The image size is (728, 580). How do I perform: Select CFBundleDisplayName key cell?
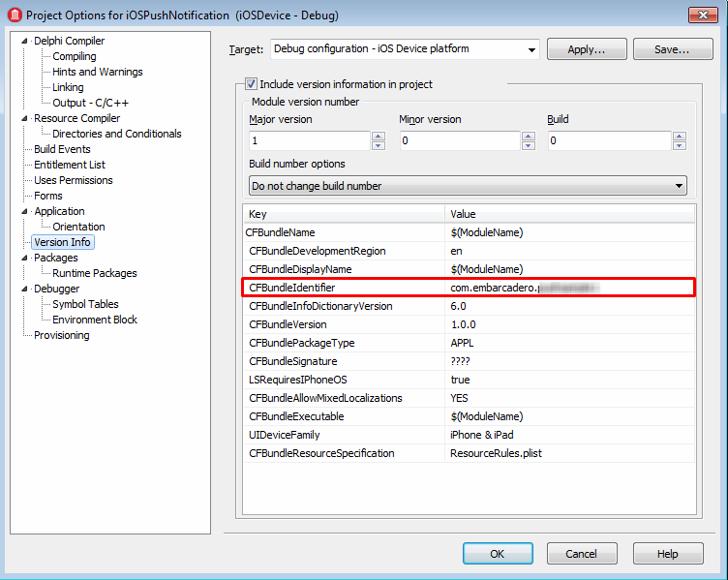coord(344,269)
